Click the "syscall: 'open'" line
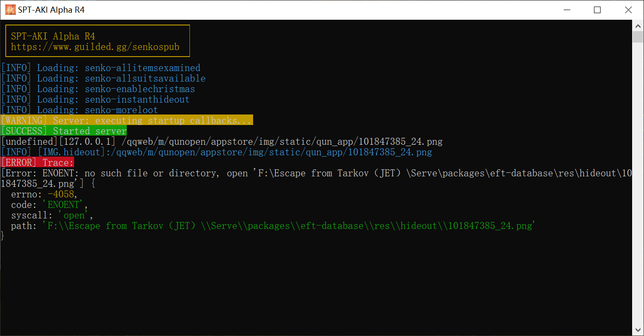The width and height of the screenshot is (644, 336). 52,215
